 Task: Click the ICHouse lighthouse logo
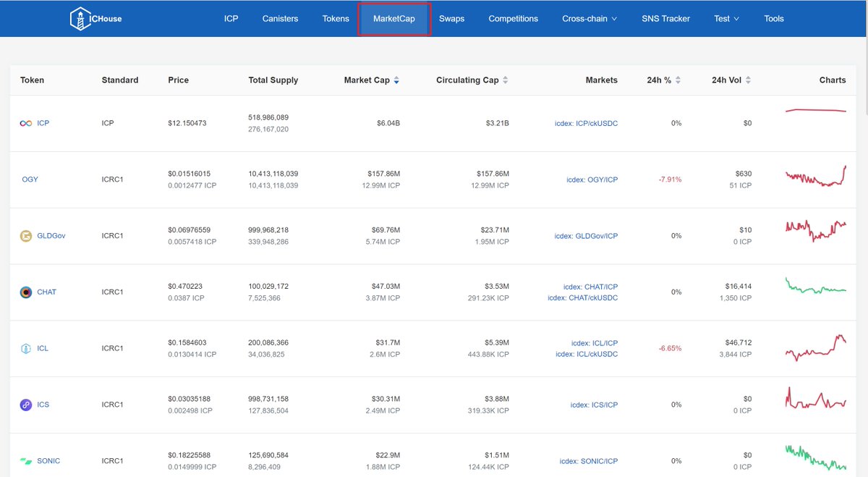click(95, 19)
